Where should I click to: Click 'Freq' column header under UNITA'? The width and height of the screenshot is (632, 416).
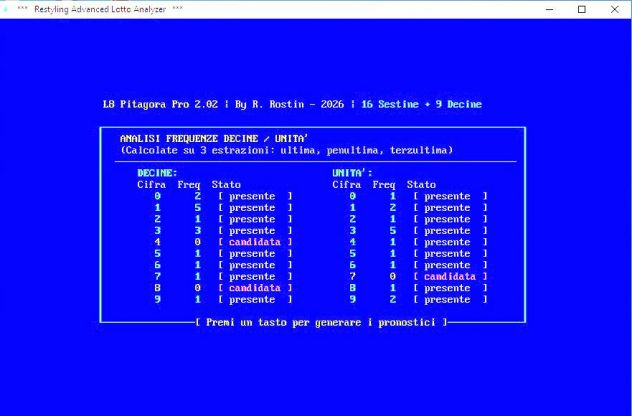click(384, 185)
